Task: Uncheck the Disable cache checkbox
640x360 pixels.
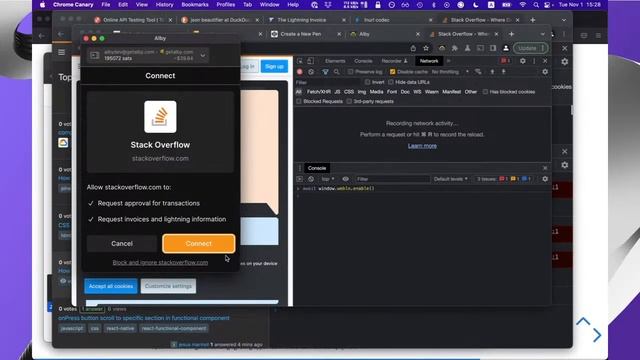Action: [392, 72]
